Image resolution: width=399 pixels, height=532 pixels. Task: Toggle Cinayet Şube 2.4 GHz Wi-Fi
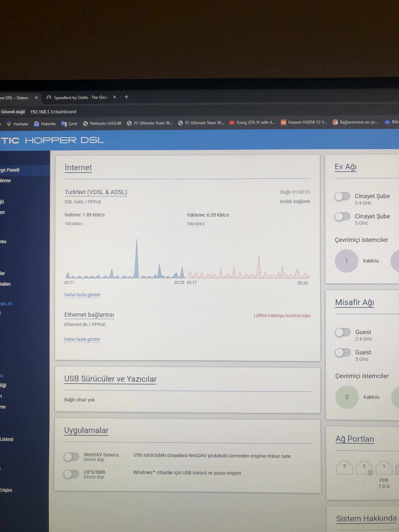(x=343, y=196)
